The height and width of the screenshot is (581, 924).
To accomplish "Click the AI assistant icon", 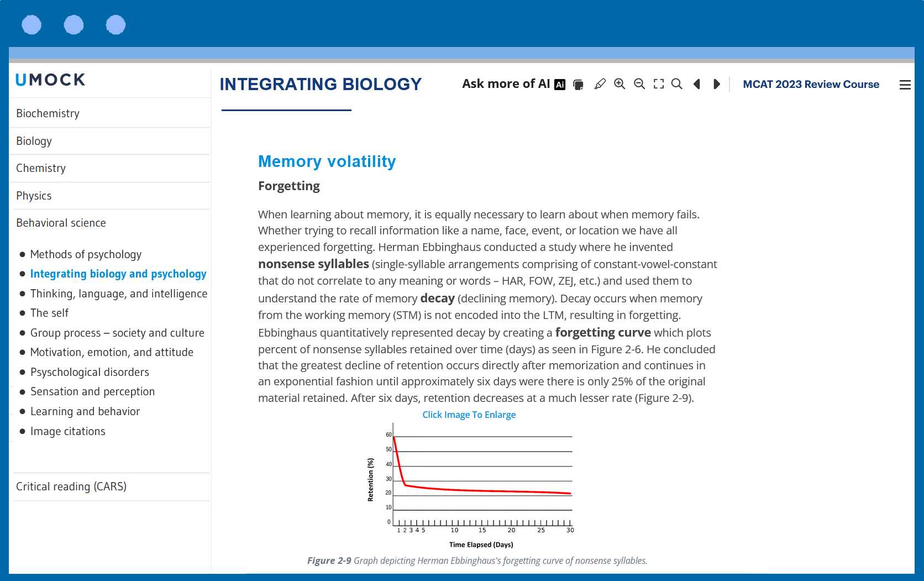I will pyautogui.click(x=560, y=85).
